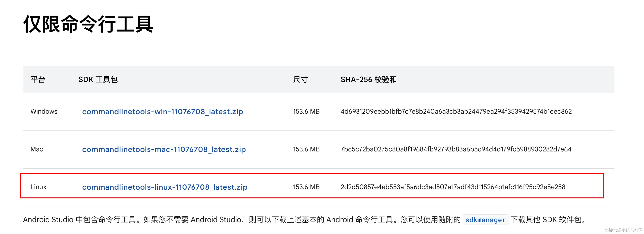Click the Android Studio description paragraph

tap(305, 220)
